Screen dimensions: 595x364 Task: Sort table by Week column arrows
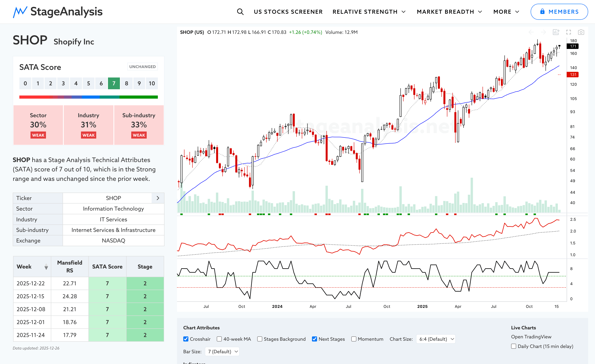click(x=46, y=267)
